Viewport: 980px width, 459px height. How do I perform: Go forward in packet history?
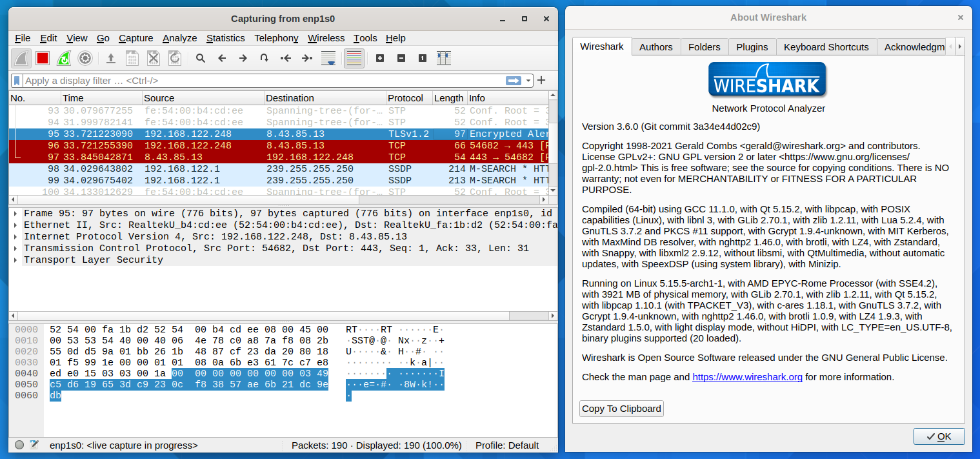click(x=243, y=58)
